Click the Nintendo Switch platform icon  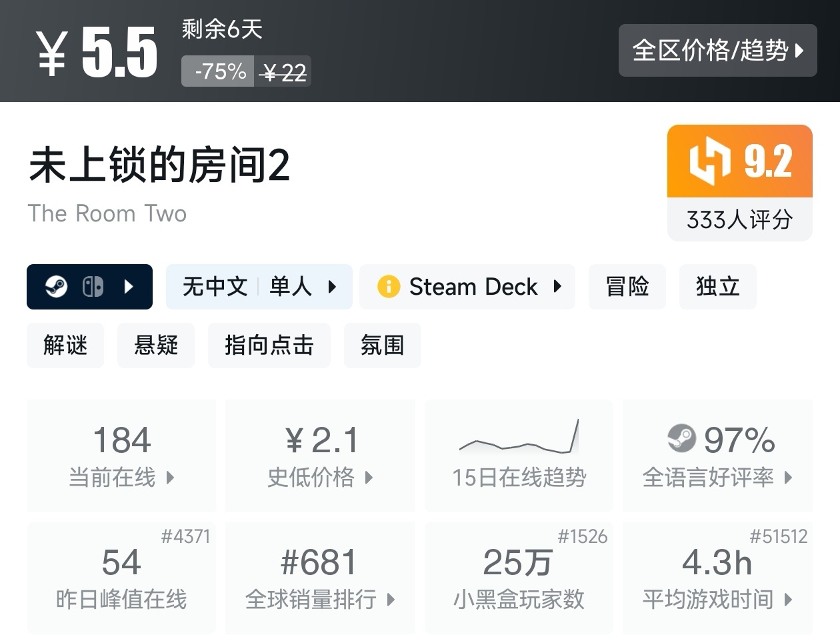point(93,287)
